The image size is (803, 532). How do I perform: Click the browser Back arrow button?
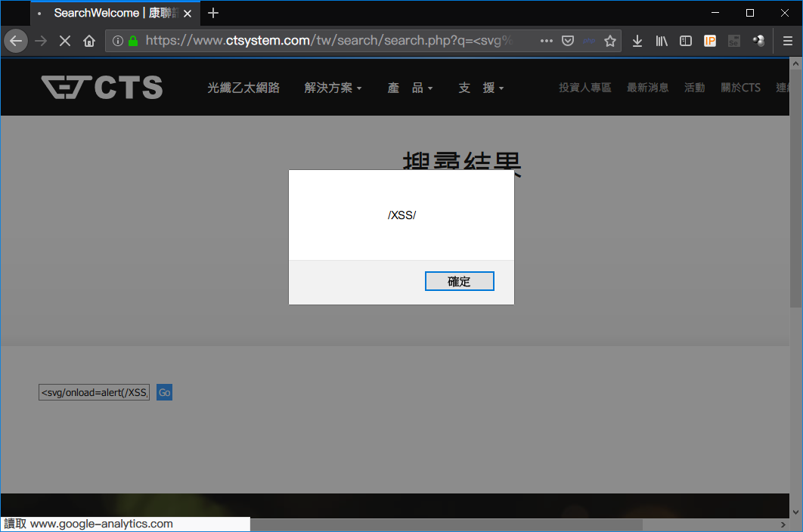tap(16, 41)
